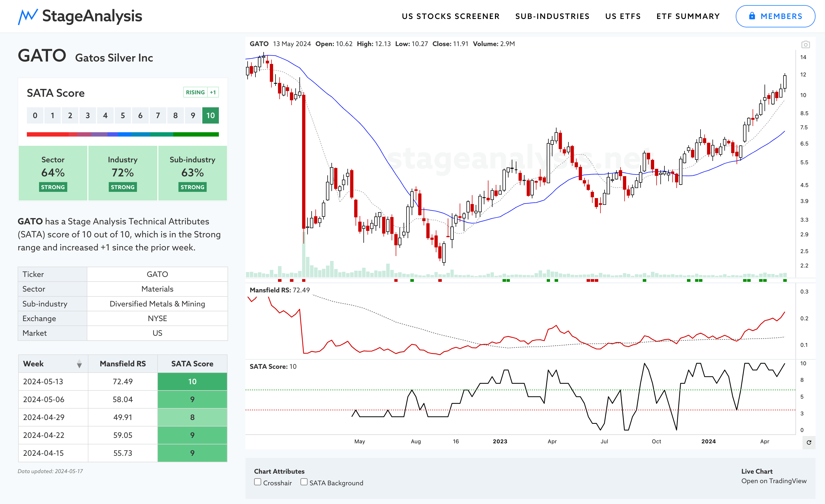Click the StageAnalysis site title
The height and width of the screenshot is (504, 825).
(x=92, y=16)
